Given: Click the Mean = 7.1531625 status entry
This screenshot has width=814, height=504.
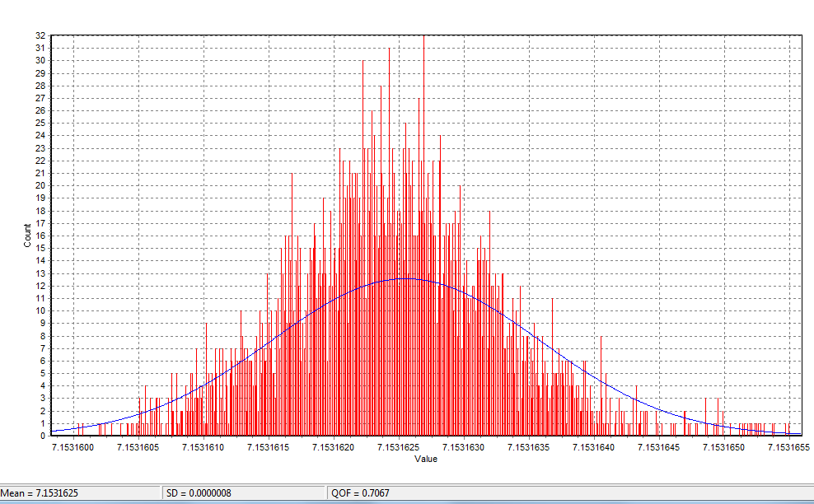Looking at the screenshot, I should click(40, 493).
